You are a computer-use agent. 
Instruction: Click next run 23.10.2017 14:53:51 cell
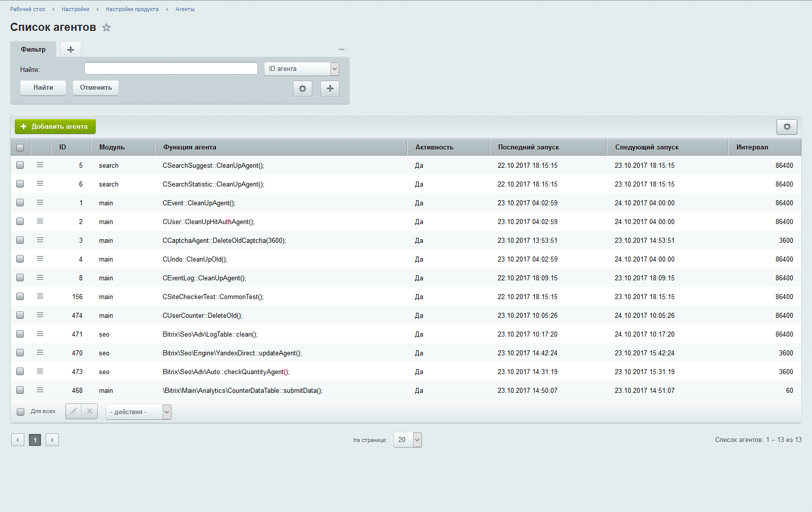[x=645, y=240]
